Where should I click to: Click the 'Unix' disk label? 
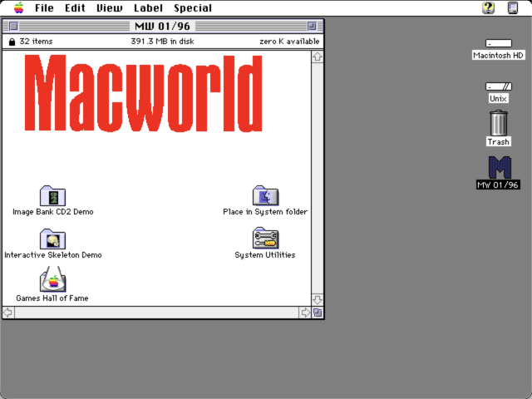pos(499,99)
